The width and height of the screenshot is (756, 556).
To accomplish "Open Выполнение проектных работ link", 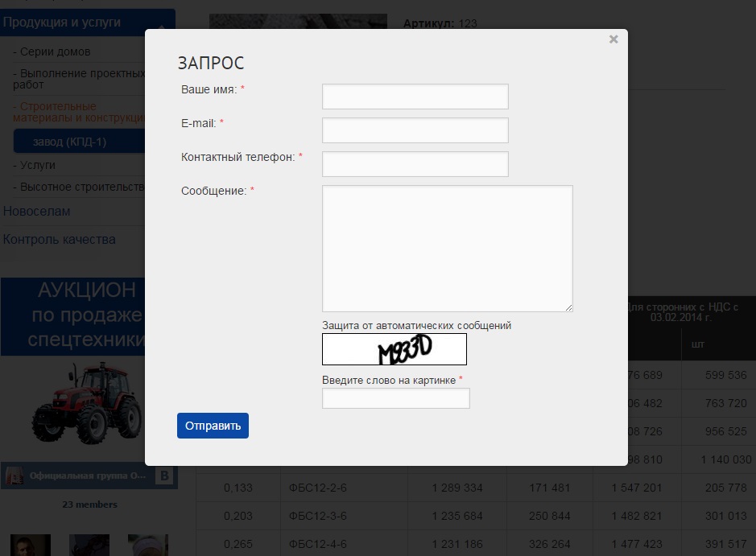I will [x=79, y=79].
